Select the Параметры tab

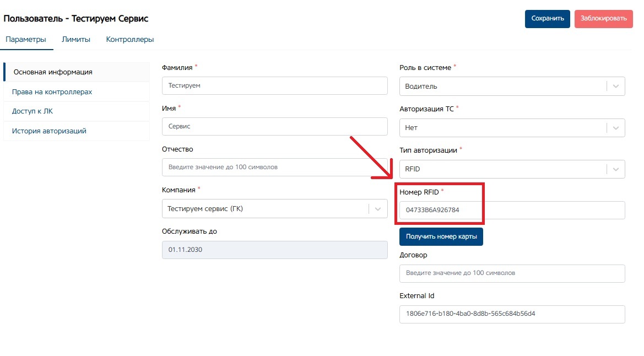coord(25,40)
